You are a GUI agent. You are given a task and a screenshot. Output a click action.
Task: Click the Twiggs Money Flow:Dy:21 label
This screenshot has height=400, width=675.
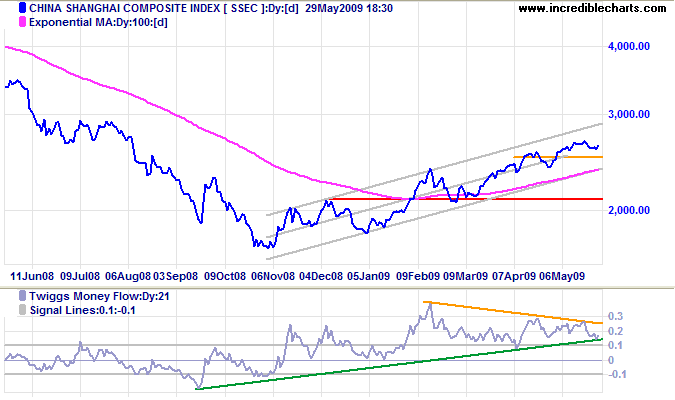(99, 296)
